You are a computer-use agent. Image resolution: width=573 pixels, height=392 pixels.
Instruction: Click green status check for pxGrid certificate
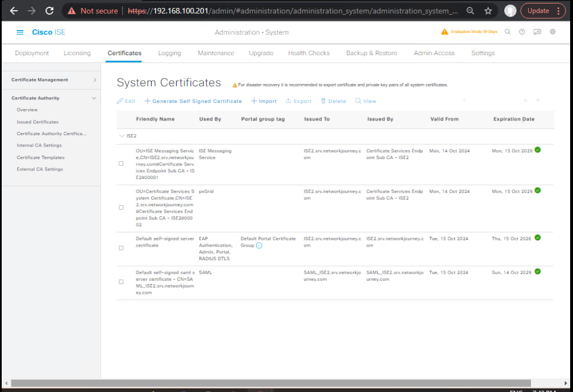pos(538,190)
